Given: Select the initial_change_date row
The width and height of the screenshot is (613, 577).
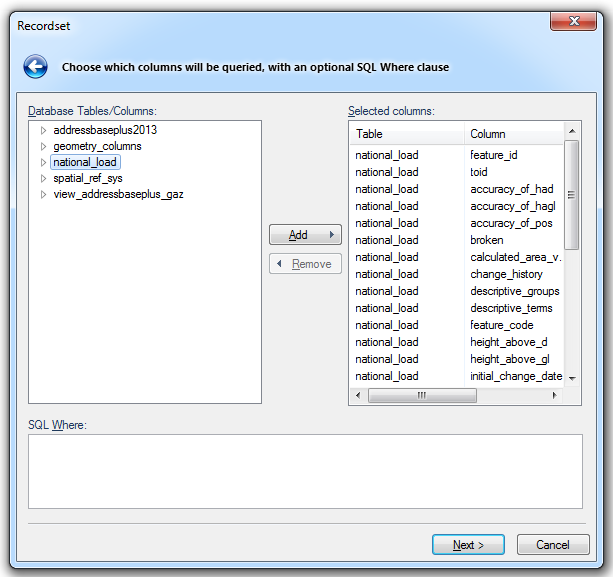Looking at the screenshot, I should 457,376.
